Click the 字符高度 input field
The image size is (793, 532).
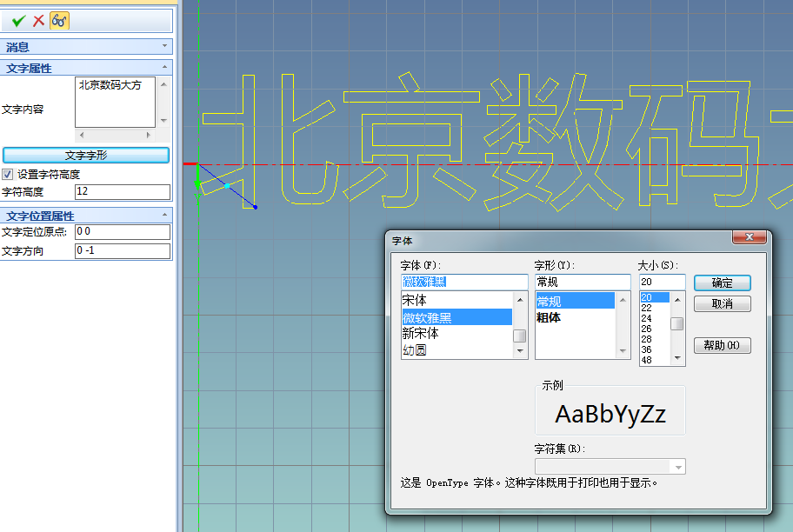point(123,191)
